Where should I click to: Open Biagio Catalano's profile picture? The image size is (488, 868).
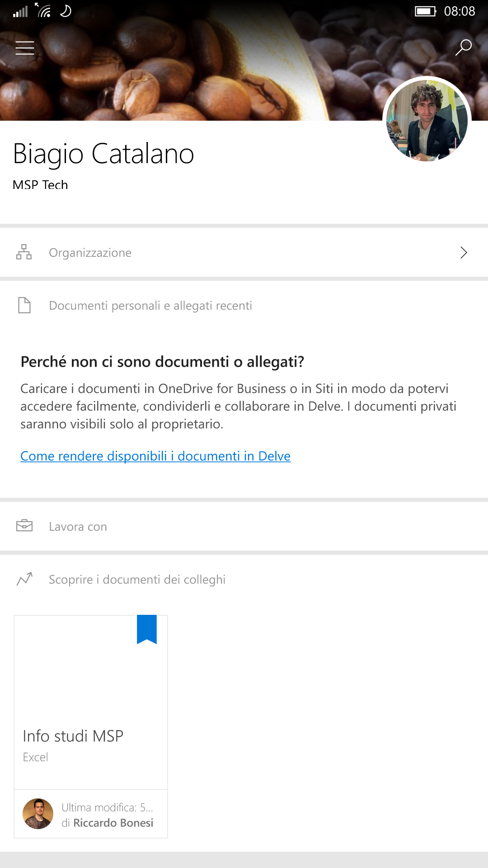(x=427, y=121)
